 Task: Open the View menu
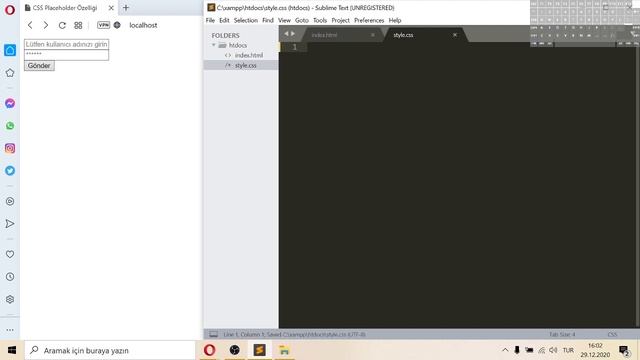click(x=284, y=20)
